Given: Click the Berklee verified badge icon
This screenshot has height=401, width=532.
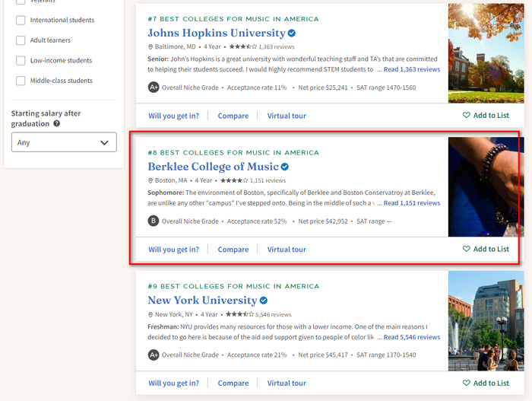Looking at the screenshot, I should pyautogui.click(x=285, y=167).
